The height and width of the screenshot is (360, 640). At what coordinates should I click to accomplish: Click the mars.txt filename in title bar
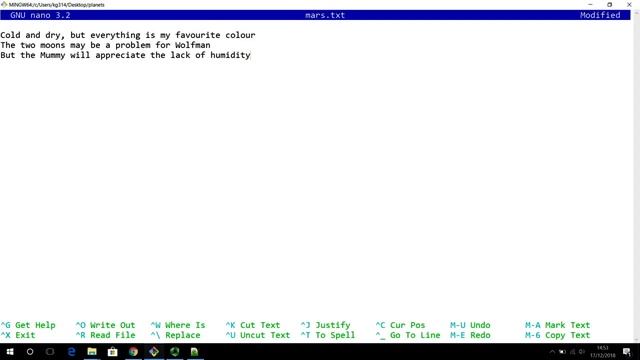[325, 15]
